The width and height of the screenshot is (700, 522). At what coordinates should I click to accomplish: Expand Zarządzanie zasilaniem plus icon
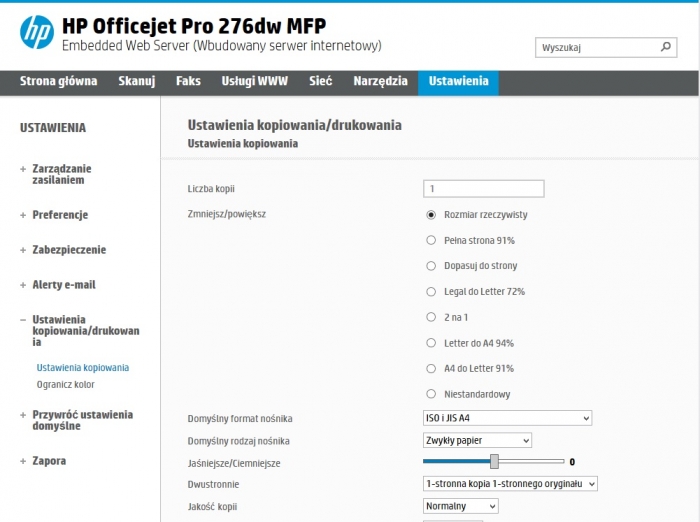(23, 169)
